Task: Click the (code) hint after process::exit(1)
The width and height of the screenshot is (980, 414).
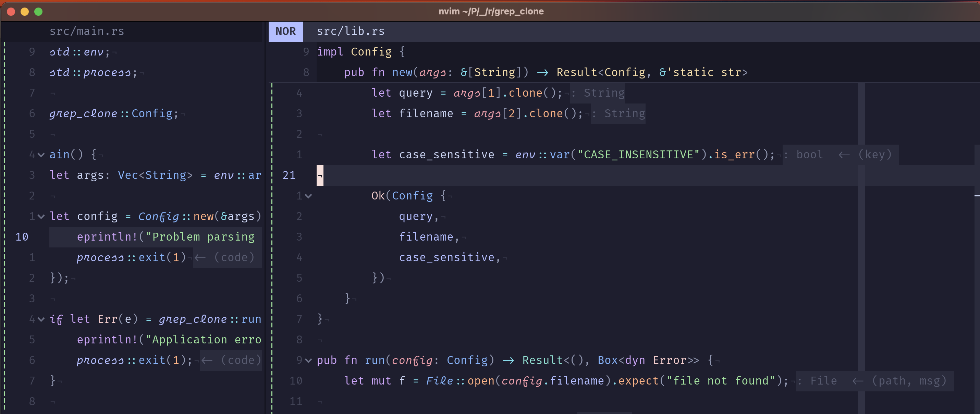Action: pyautogui.click(x=234, y=258)
